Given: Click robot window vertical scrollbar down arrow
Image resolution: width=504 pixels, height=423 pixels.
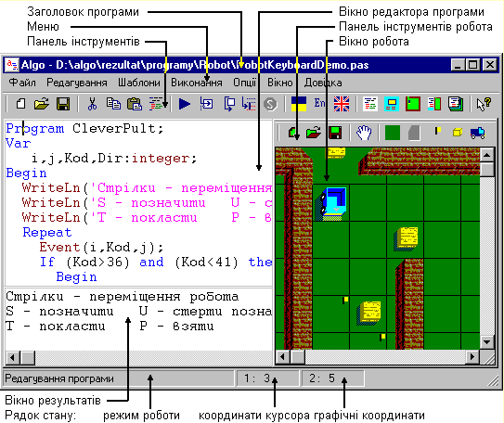Looking at the screenshot, I should 486,342.
